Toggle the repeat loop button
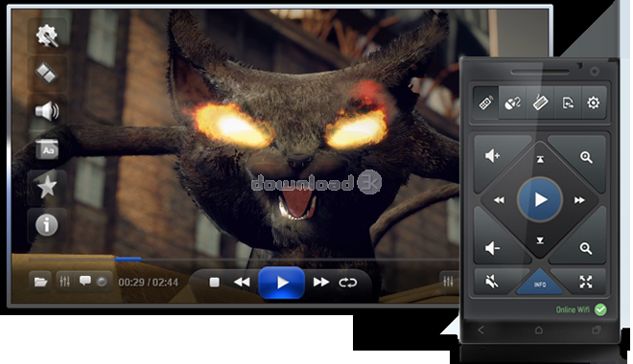Screen dimensions: 633x364 [x=347, y=283]
